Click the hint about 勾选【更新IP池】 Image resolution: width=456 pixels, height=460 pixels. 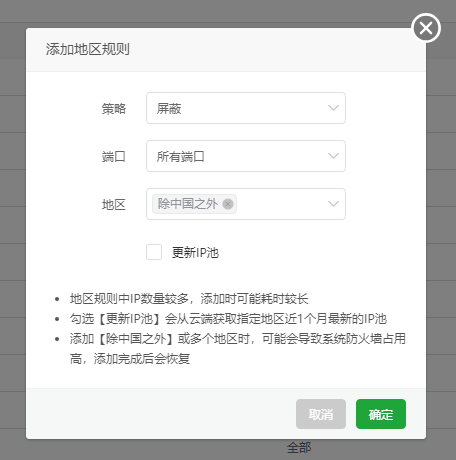click(228, 319)
